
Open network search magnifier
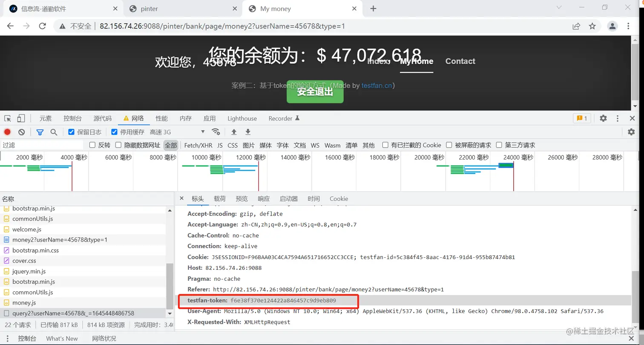click(x=54, y=132)
